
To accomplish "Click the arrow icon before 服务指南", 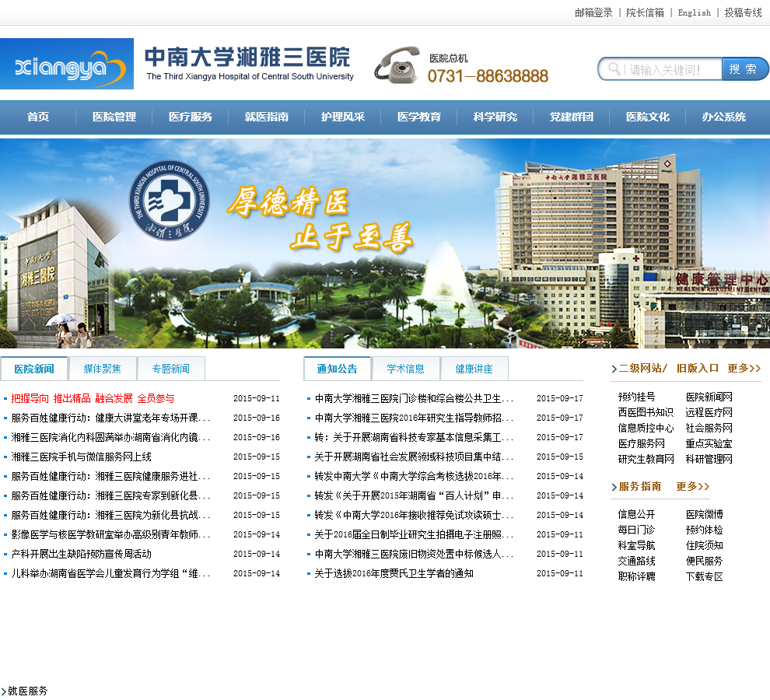I will coord(614,487).
